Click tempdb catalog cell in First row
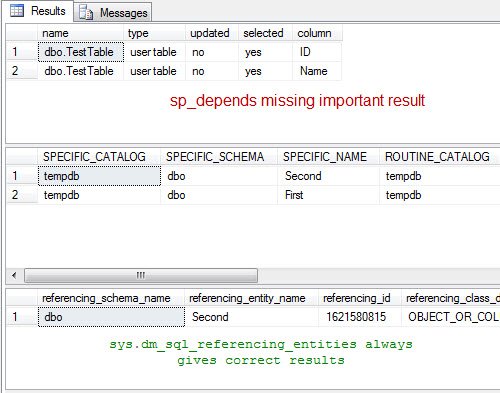Screen dimensions: 500x393 99,195
